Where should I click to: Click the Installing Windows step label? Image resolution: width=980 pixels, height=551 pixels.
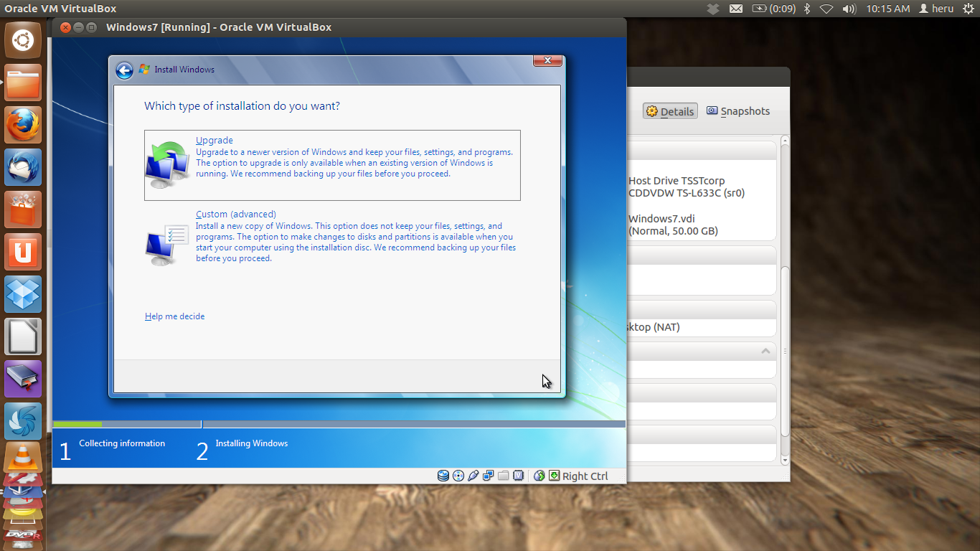tap(252, 443)
